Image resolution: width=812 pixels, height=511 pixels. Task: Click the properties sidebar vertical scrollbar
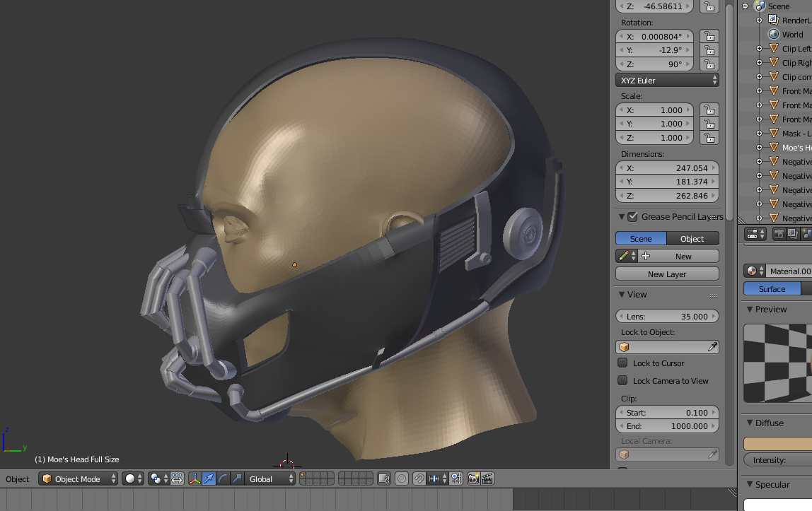[729, 111]
